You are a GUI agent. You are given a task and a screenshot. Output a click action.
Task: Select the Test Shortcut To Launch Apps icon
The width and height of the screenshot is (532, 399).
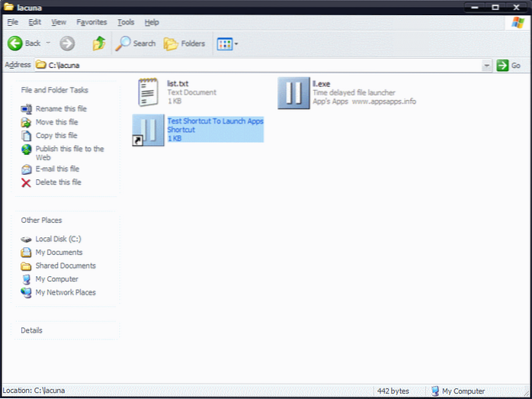149,130
